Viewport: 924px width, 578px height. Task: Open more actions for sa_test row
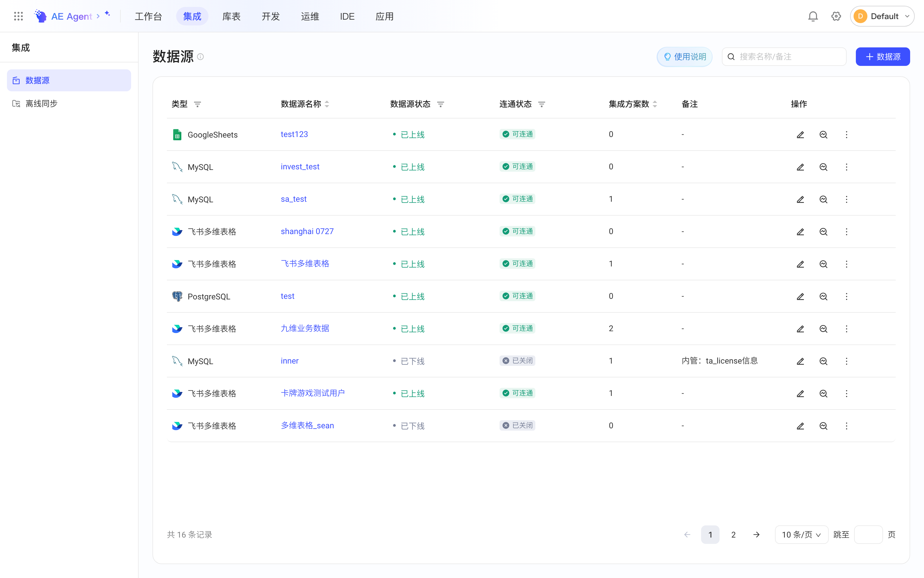point(847,199)
